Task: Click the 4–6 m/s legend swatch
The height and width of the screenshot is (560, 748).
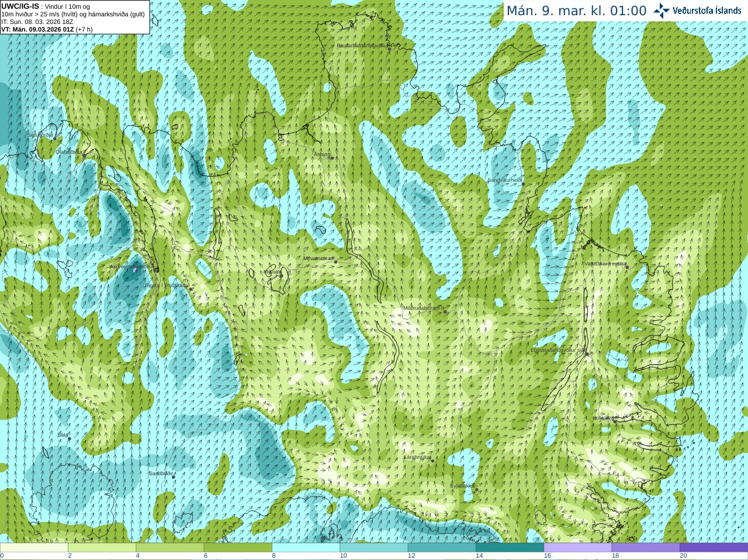Action: tap(170, 548)
